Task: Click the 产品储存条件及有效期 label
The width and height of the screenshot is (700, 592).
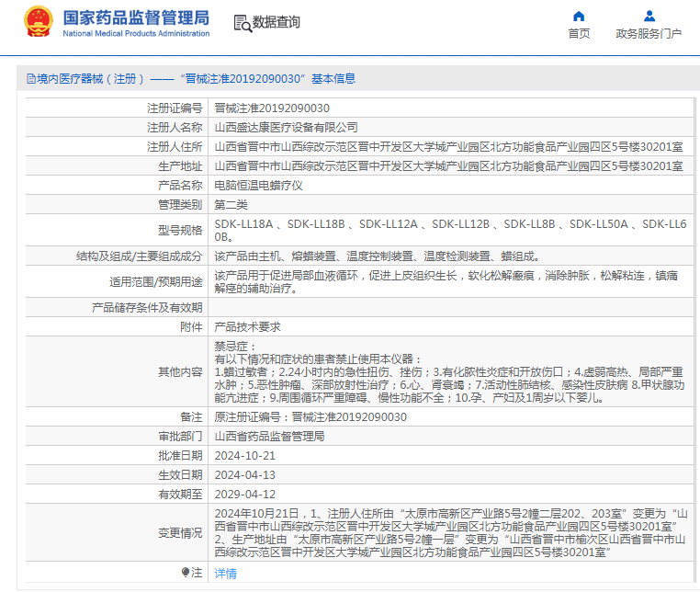Action: click(147, 307)
